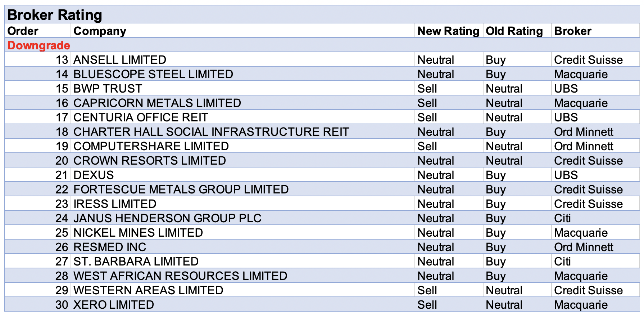Select CHARTER HALL SOCIAL INFRASTRUCTURE REIT cell
Image resolution: width=644 pixels, height=317 pixels.
[211, 132]
